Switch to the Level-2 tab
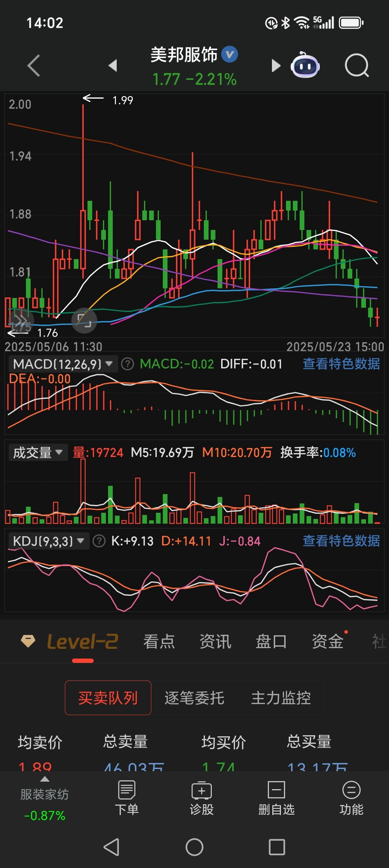Image resolution: width=389 pixels, height=868 pixels. (x=82, y=641)
